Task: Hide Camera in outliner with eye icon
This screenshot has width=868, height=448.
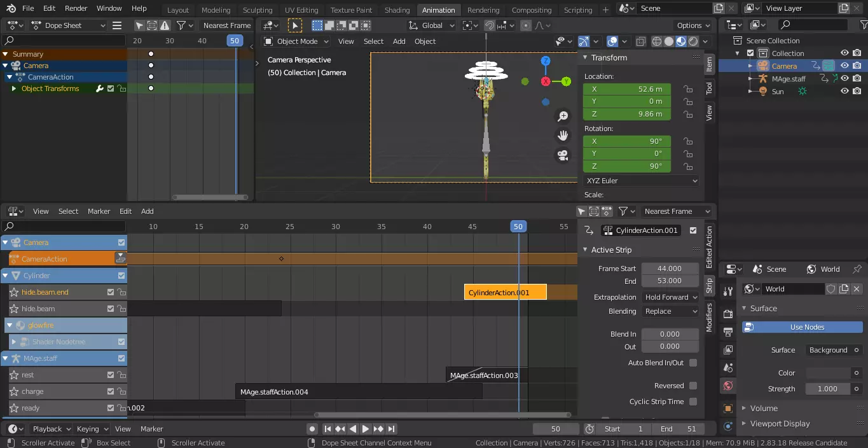Action: pos(845,66)
